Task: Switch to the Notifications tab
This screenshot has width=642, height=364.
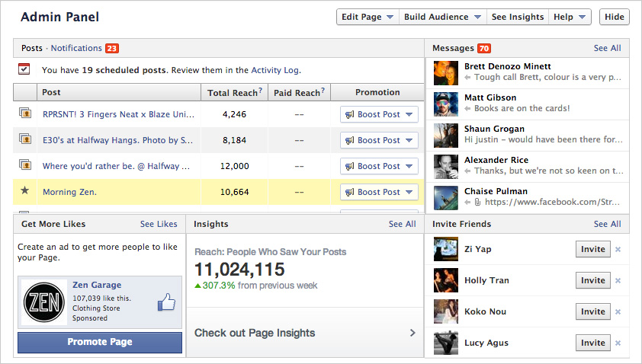Action: [76, 48]
